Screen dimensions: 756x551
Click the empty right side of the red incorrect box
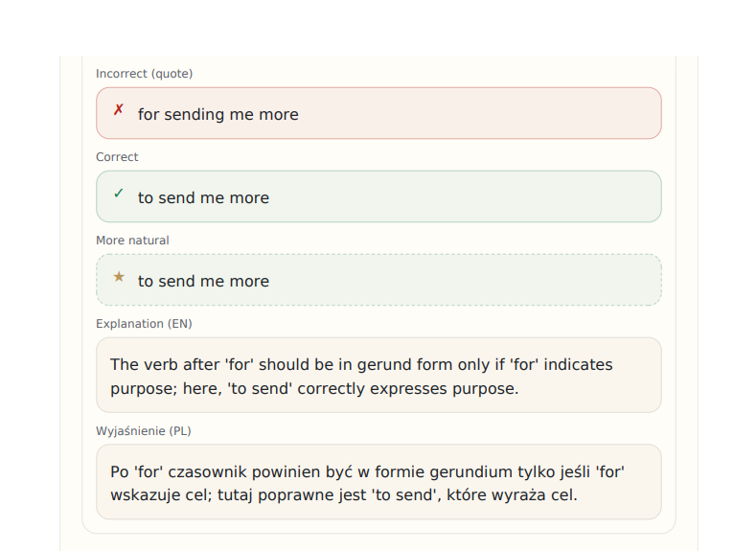(x=537, y=114)
